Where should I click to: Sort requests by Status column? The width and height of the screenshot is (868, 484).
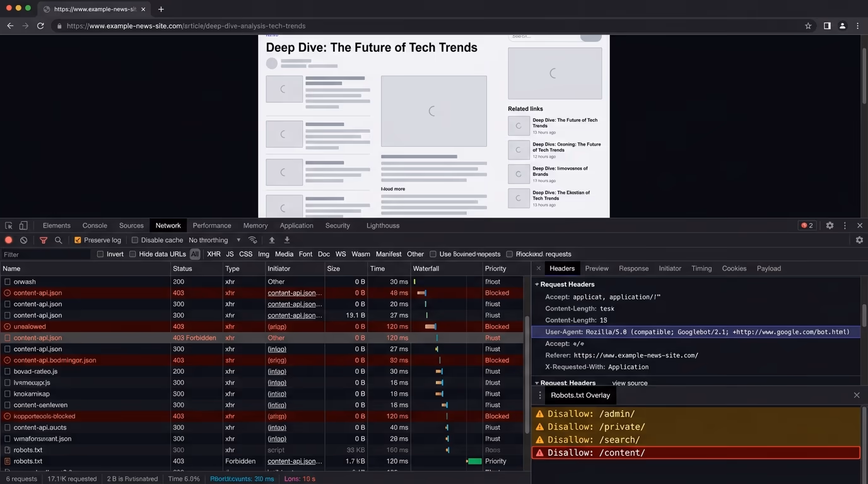[196, 268]
